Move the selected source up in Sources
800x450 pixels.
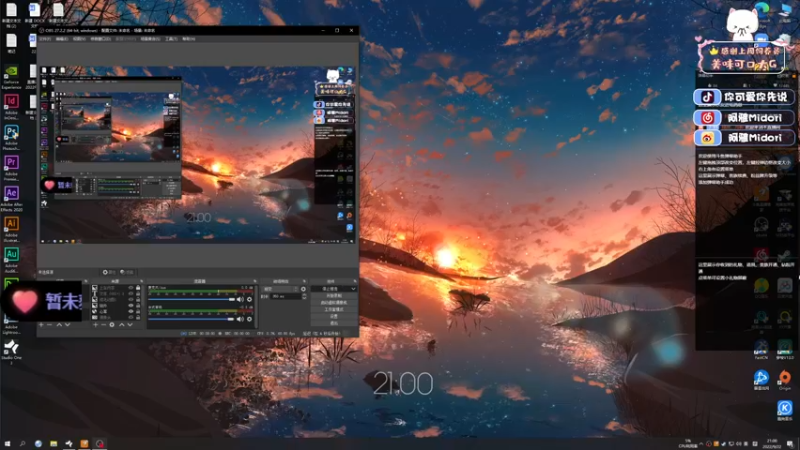click(x=122, y=324)
